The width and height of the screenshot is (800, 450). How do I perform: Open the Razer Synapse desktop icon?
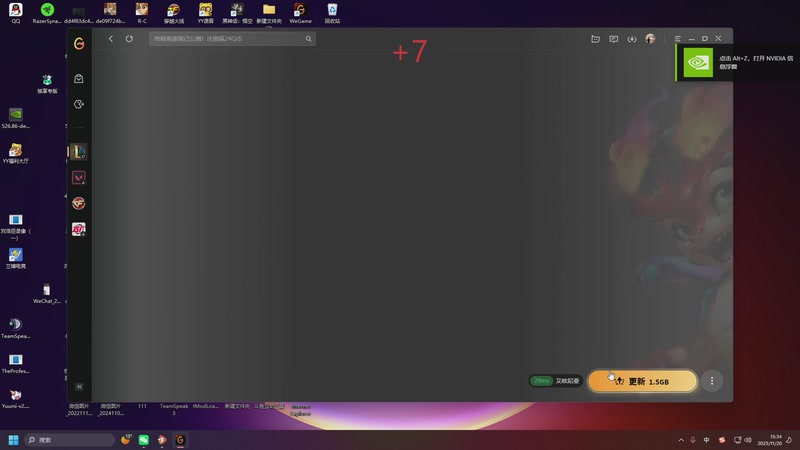(x=47, y=13)
